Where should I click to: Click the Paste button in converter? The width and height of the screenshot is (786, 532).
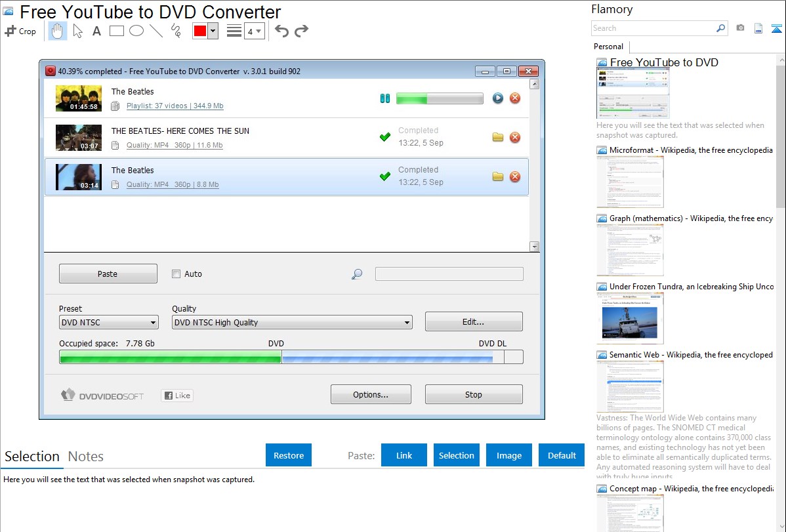[108, 274]
